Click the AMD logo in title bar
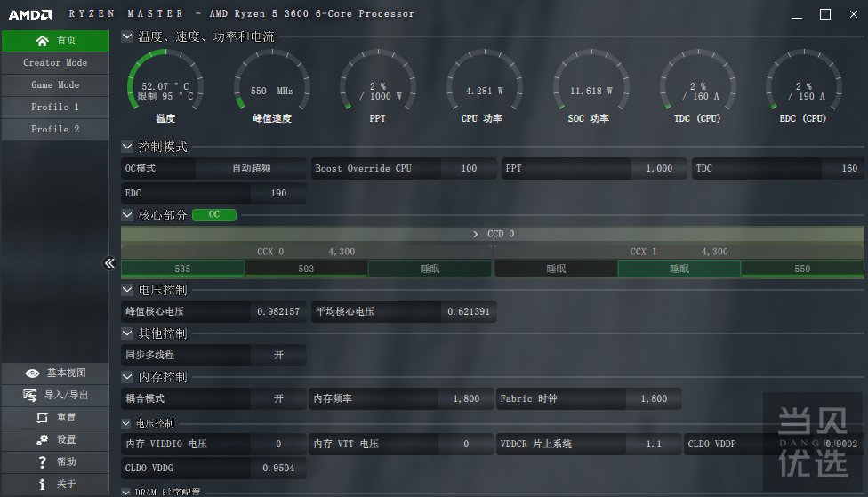The image size is (868, 497). (30, 14)
